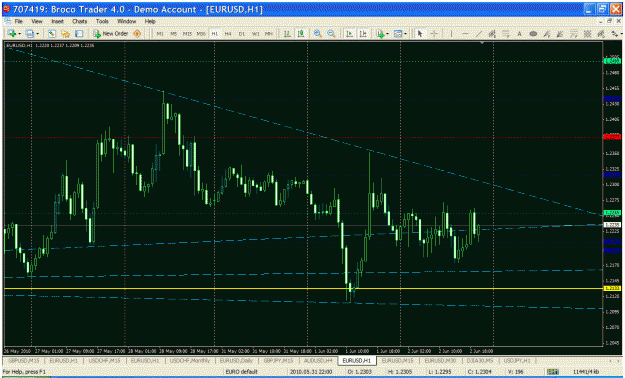Expand the Profiles dropdown arrow

point(37,34)
